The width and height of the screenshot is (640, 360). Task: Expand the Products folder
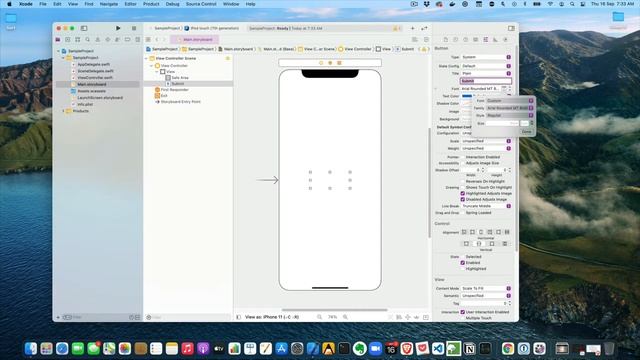pos(63,111)
